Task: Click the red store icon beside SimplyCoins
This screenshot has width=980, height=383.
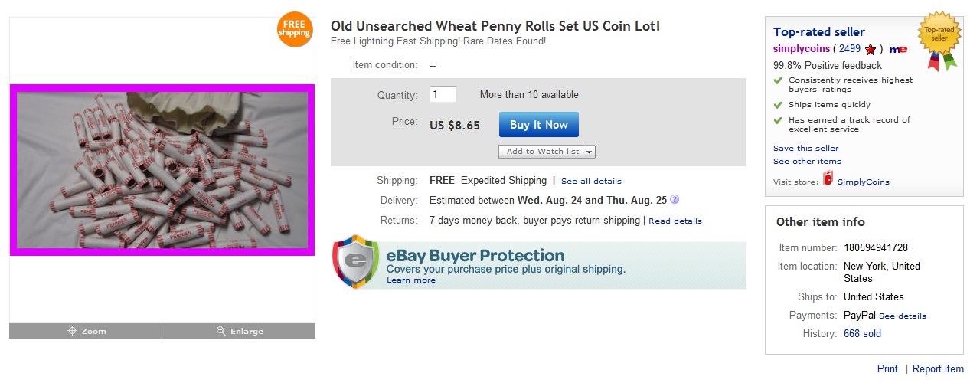Action: pyautogui.click(x=828, y=179)
